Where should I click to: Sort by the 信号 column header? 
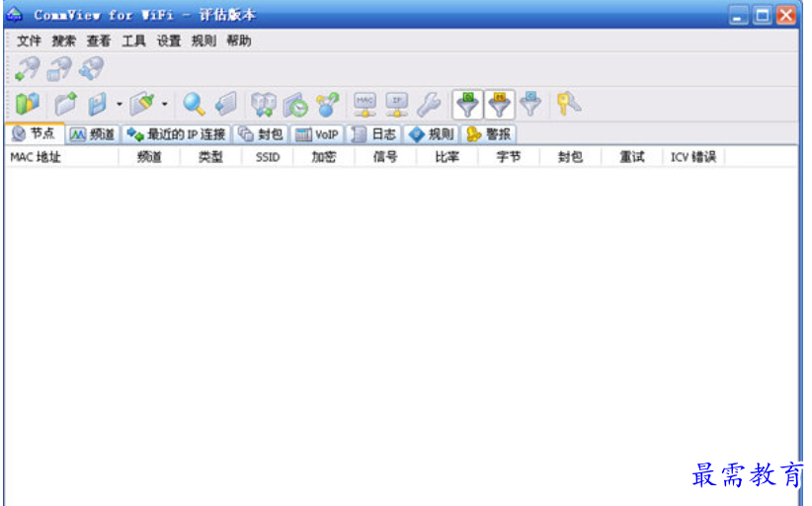386,157
